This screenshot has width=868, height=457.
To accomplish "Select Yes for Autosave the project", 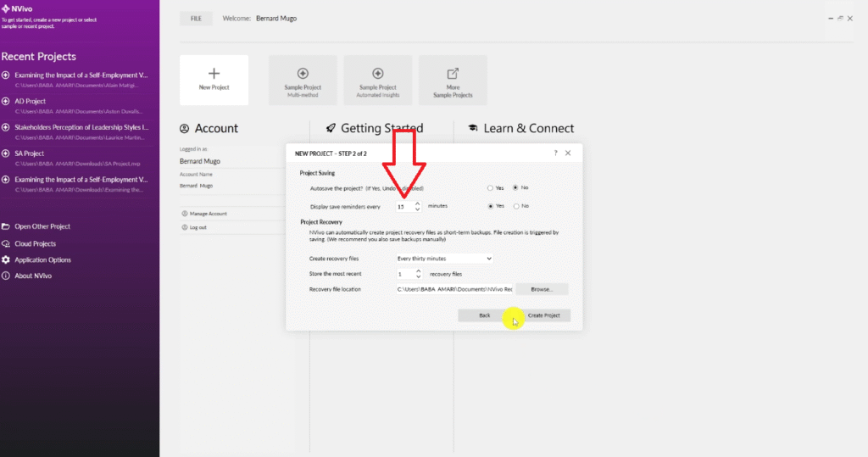I will (x=490, y=187).
